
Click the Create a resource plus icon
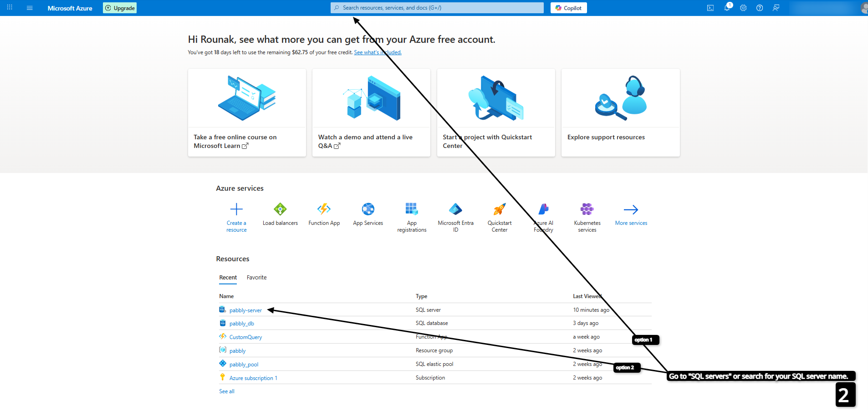click(x=236, y=209)
